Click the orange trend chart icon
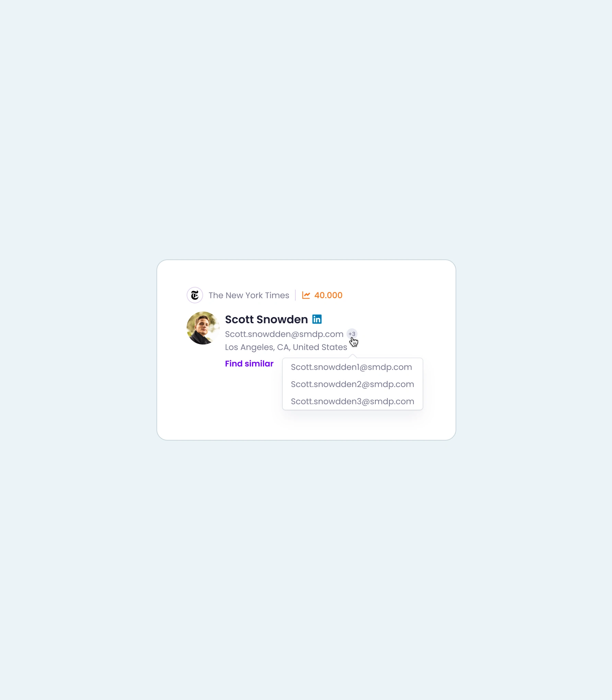This screenshot has width=612, height=700. coord(306,295)
